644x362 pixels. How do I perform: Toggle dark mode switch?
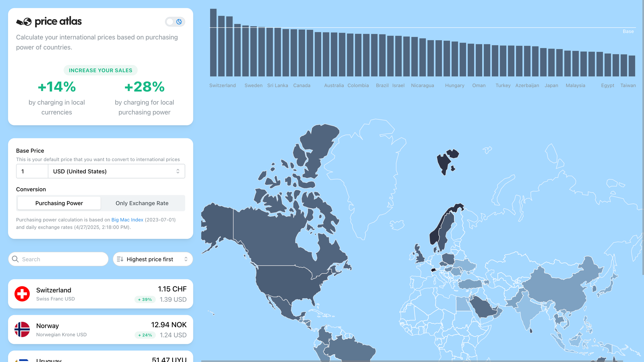pos(175,22)
